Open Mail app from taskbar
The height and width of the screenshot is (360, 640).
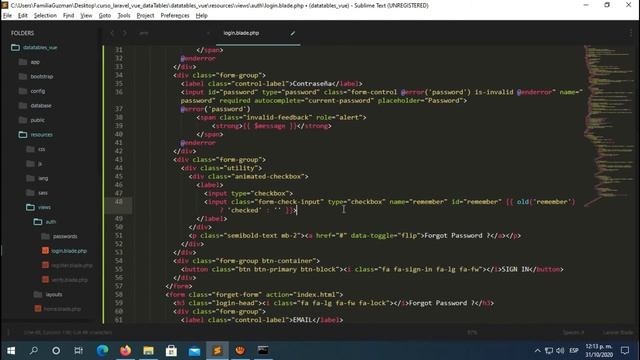pos(194,350)
